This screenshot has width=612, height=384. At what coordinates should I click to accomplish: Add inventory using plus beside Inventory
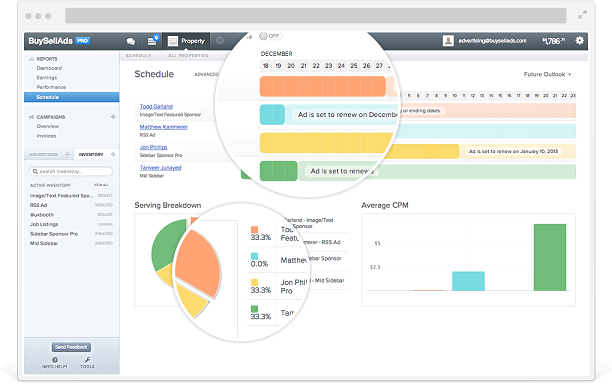coord(113,155)
